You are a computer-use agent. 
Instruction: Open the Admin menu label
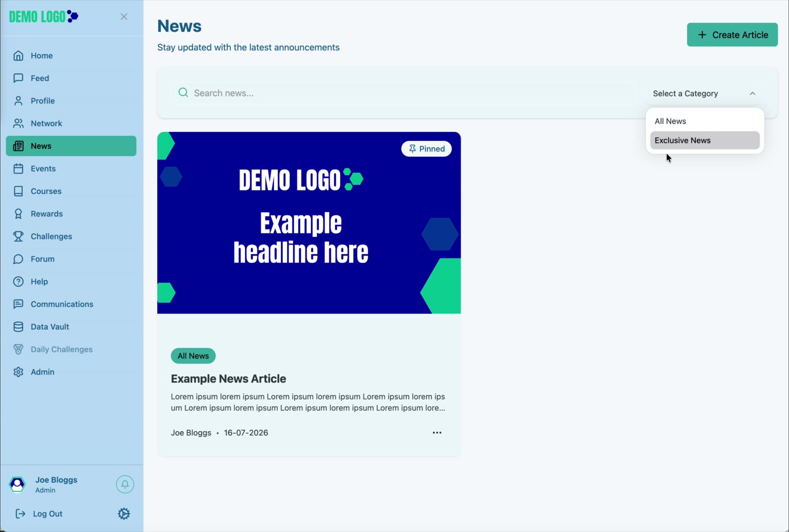pyautogui.click(x=43, y=372)
